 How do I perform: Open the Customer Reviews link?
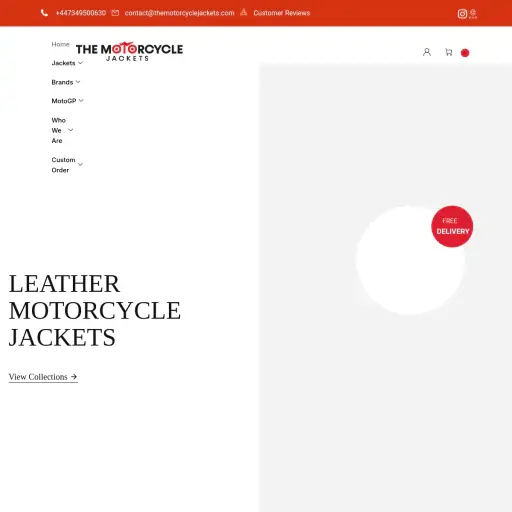(282, 13)
